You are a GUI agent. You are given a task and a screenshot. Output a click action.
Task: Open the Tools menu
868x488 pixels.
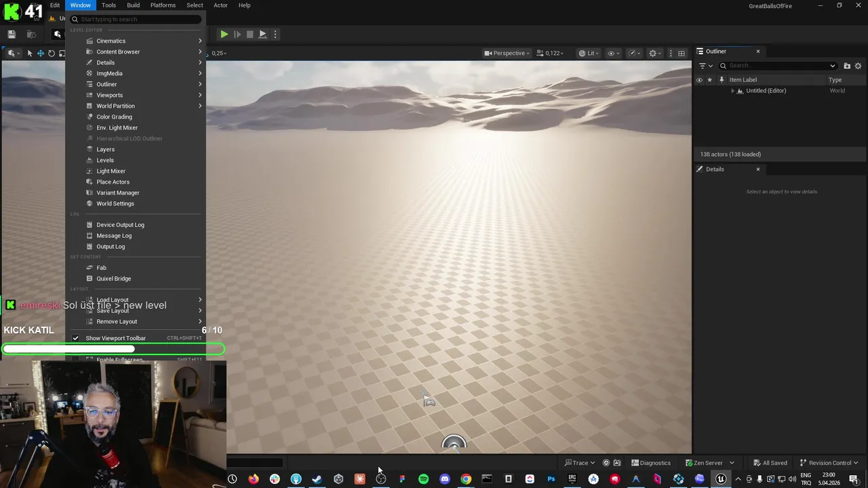tap(108, 5)
